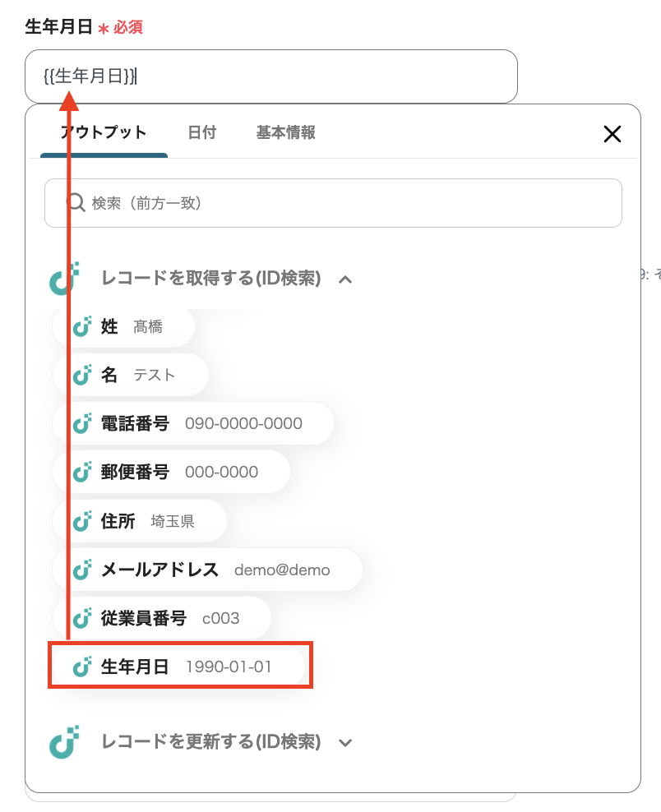
Task: Insert the 姓 高橋 output value
Action: (x=125, y=327)
